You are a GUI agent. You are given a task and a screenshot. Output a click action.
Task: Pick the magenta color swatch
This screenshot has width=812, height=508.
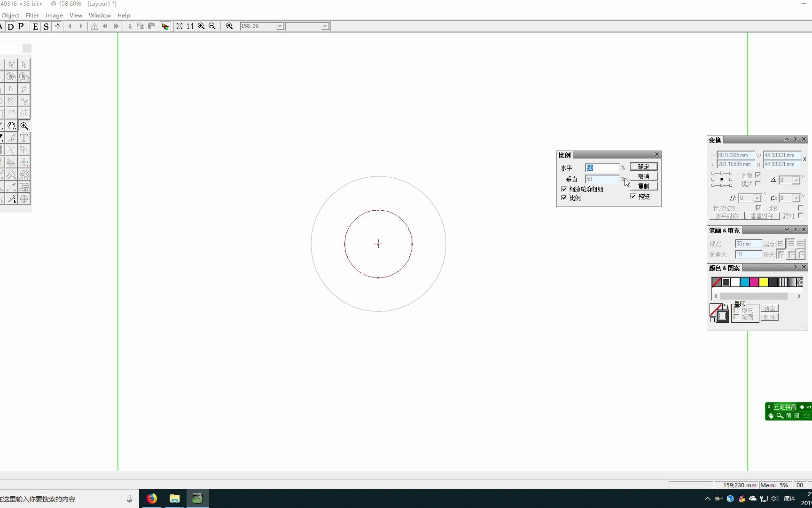754,282
